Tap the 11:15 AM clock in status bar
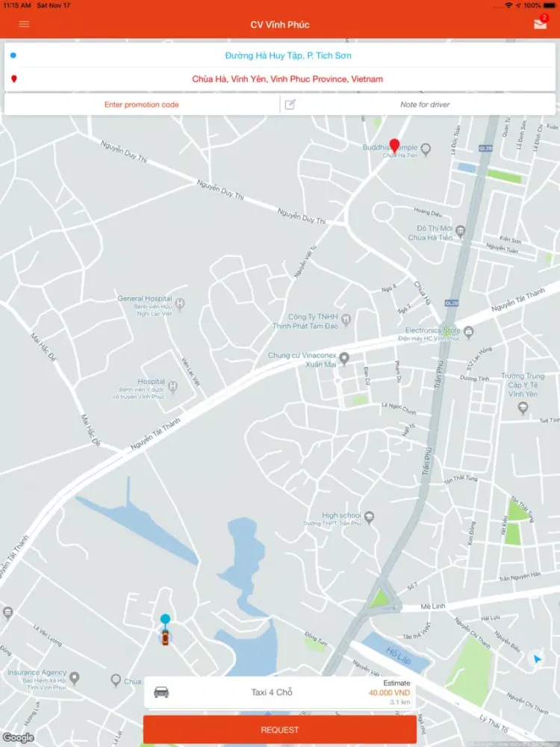 coord(17,5)
